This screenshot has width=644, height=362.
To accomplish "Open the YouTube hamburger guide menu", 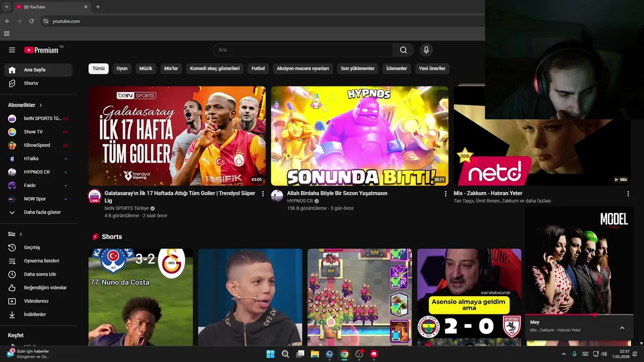I will point(12,50).
